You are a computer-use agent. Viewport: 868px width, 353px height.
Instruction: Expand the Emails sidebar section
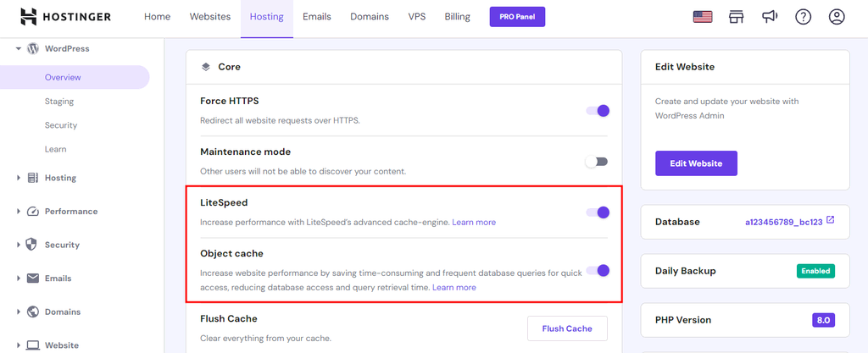click(x=19, y=279)
